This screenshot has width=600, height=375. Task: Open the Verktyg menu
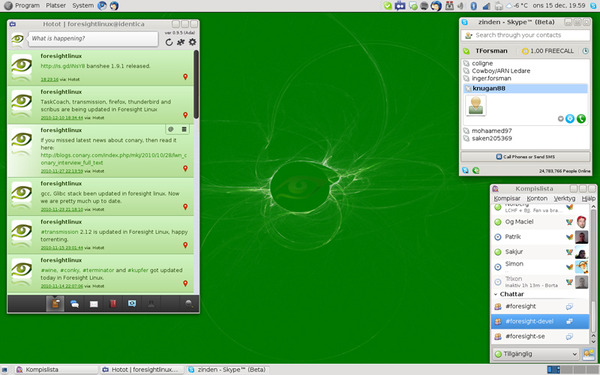[x=564, y=198]
